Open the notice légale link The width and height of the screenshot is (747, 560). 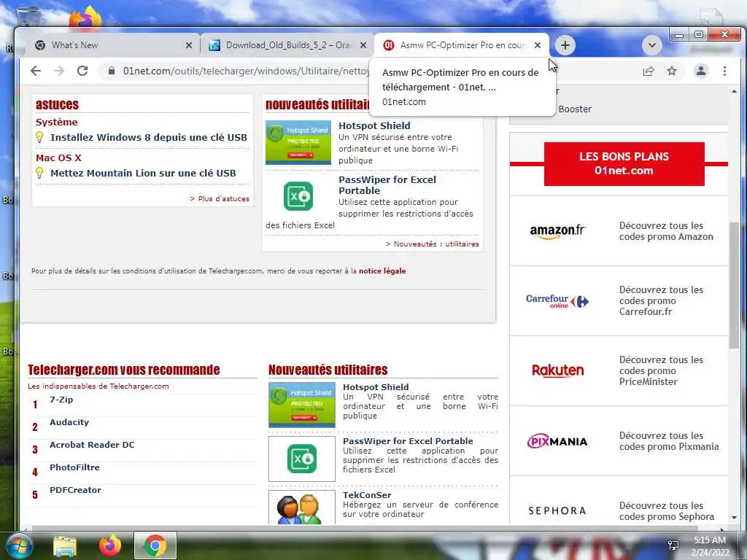(x=382, y=271)
